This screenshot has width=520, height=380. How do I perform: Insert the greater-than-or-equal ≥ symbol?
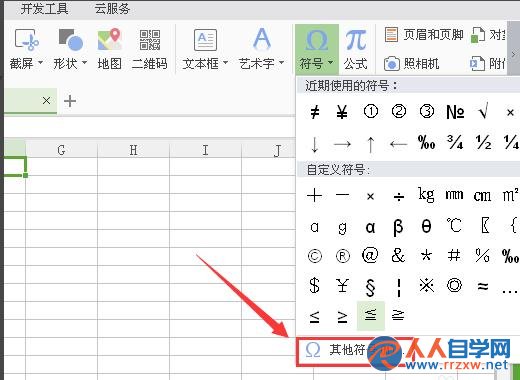(x=343, y=316)
